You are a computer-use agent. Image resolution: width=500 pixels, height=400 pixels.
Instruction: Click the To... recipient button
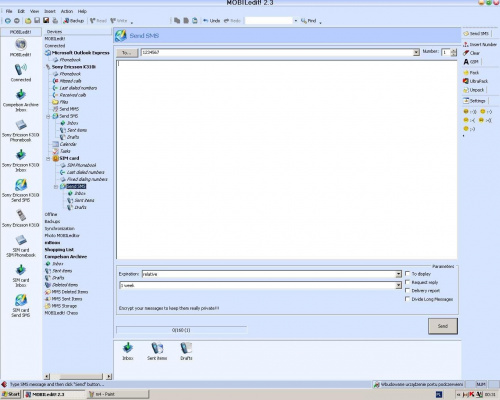[x=127, y=53]
